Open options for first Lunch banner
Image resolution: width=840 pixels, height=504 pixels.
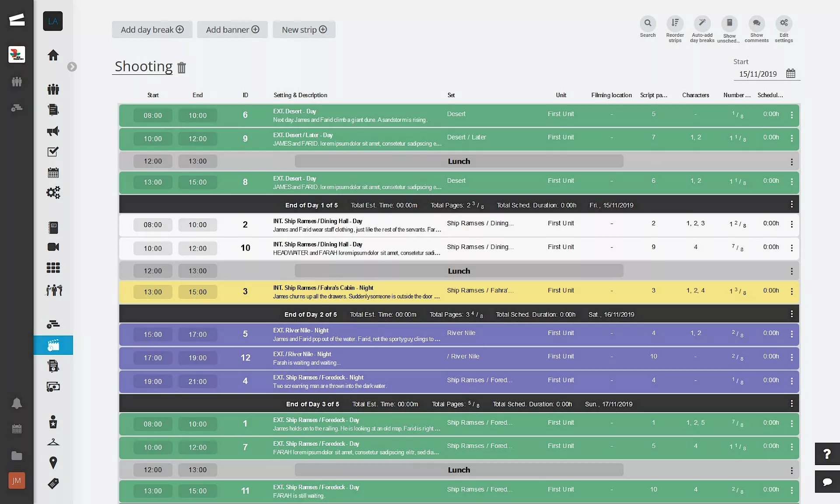[791, 162]
